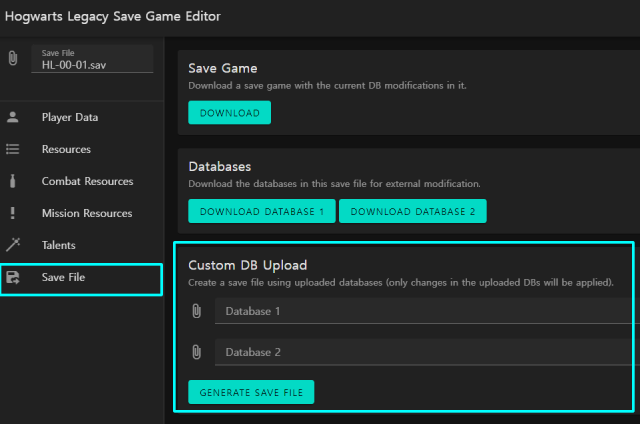Click the paperclip icon beside Save File field
This screenshot has width=640, height=424.
pyautogui.click(x=13, y=58)
